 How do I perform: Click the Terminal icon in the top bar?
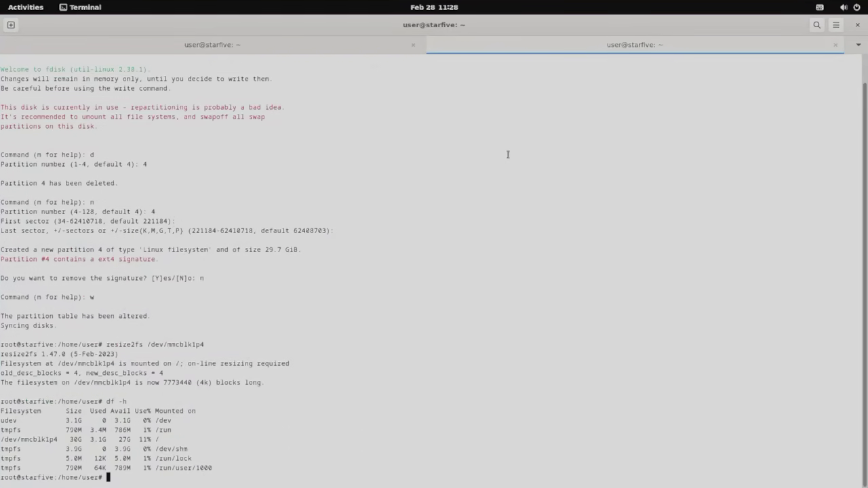(63, 7)
